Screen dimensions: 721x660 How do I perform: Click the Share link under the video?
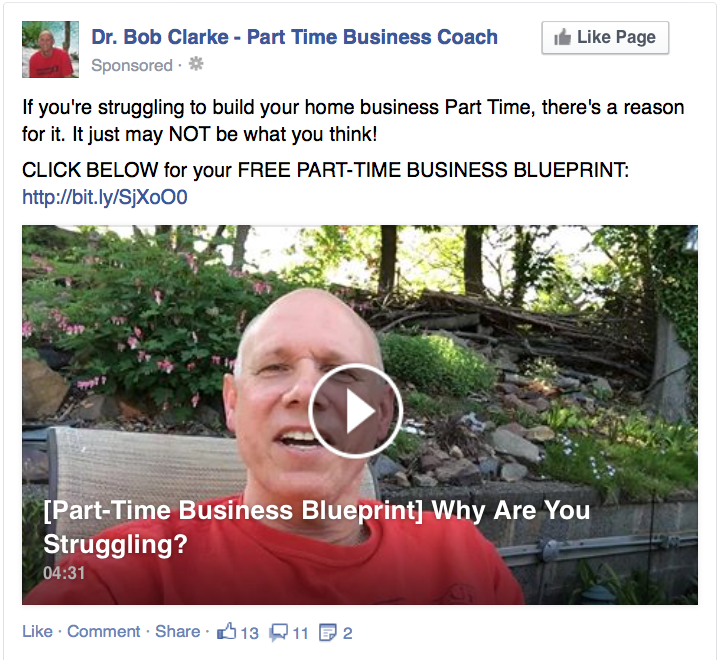tap(177, 631)
